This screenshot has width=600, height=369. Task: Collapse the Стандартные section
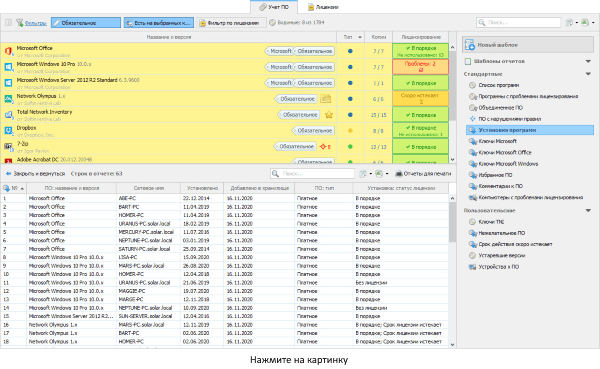tap(588, 74)
